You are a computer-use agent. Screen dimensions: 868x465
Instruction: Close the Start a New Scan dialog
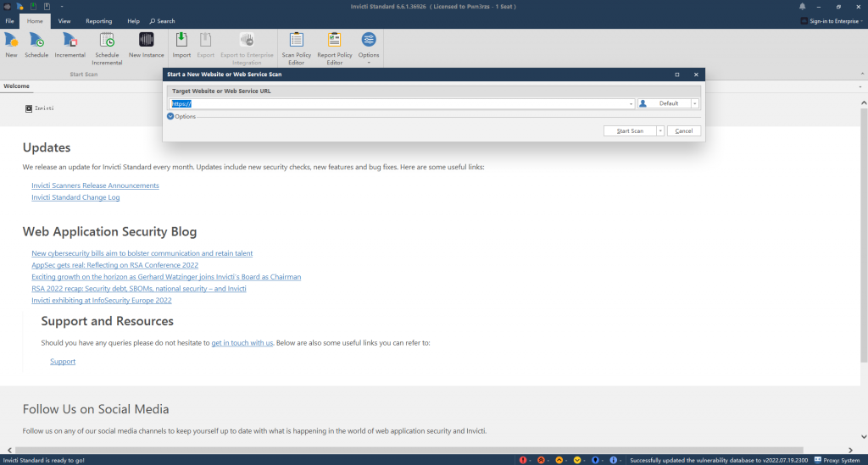[x=696, y=75]
